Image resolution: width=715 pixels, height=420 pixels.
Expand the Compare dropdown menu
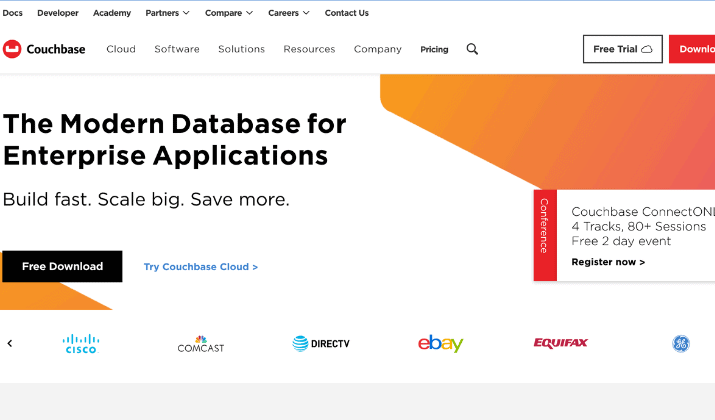point(228,13)
